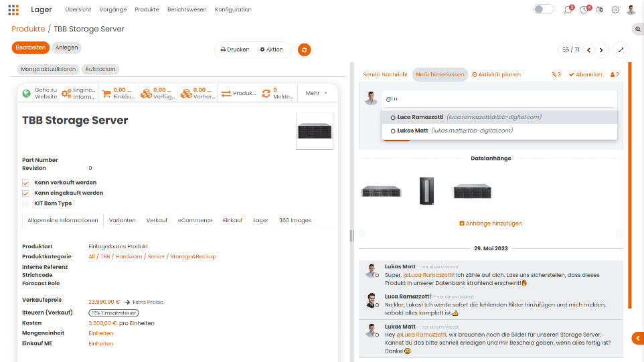Click the Anlegen button

(x=66, y=48)
